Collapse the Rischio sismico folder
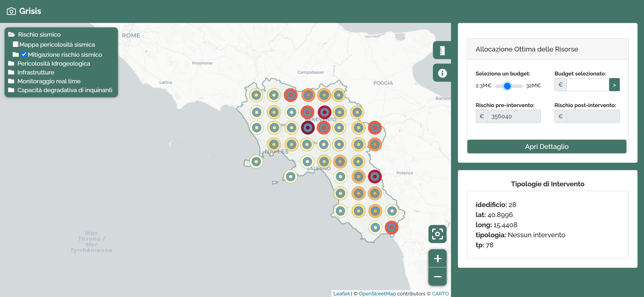The image size is (644, 297). click(11, 34)
